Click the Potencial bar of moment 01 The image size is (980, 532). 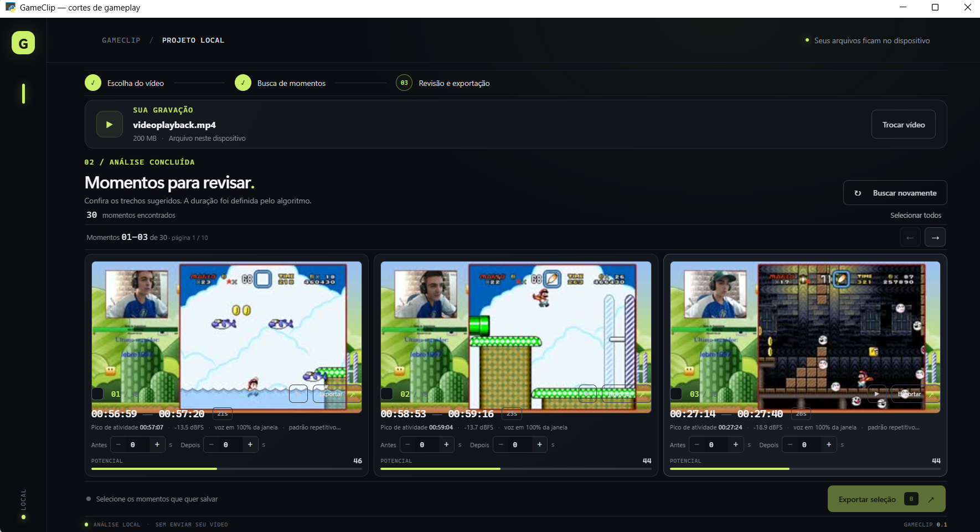click(x=226, y=469)
